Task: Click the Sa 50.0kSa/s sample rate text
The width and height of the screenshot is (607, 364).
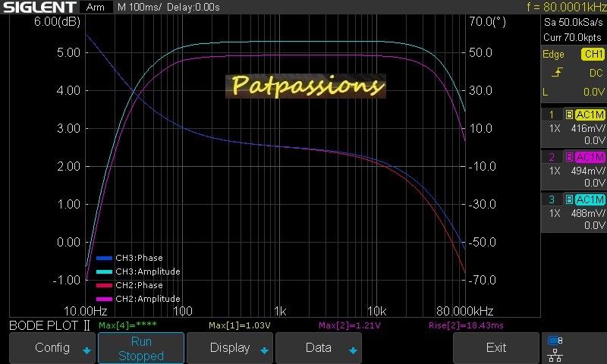Action: 574,23
